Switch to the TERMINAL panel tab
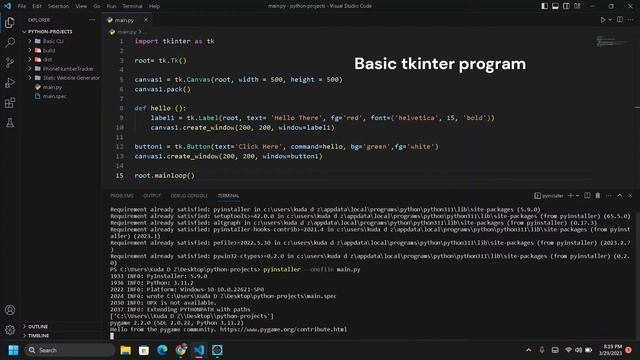 pyautogui.click(x=228, y=196)
